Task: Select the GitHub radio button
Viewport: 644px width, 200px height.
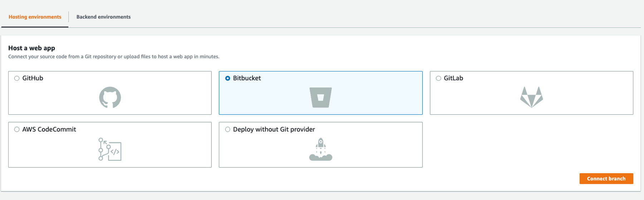Action: click(17, 78)
